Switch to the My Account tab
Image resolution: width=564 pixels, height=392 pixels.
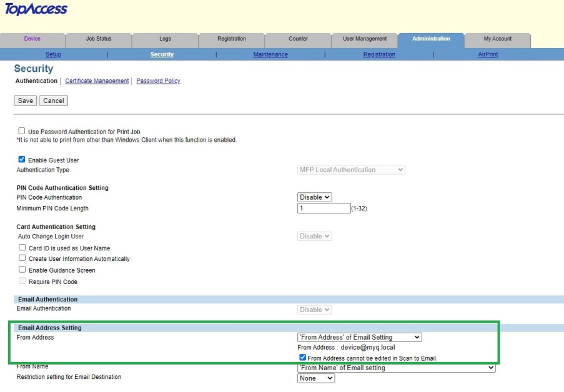(497, 40)
